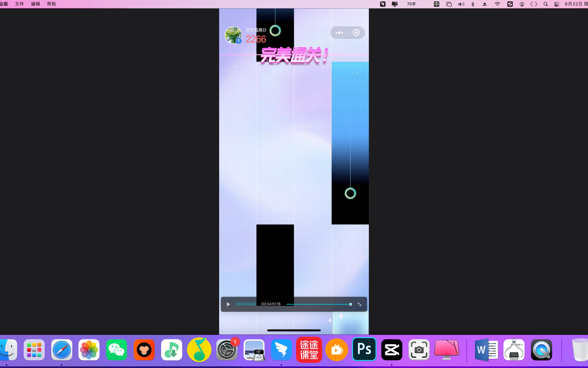Open the Wi-Fi menu
Viewport: 588px width, 368px height.
(497, 4)
